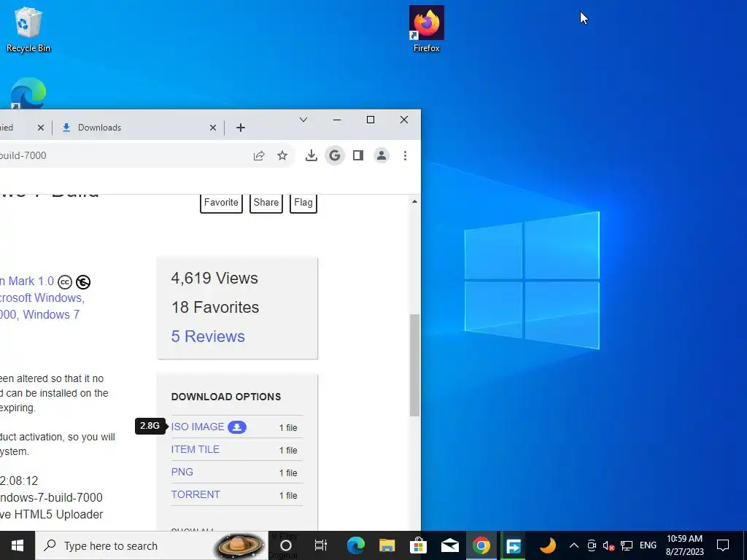The width and height of the screenshot is (747, 560).
Task: Click the page vertical scrollbar thumb
Action: 414,365
